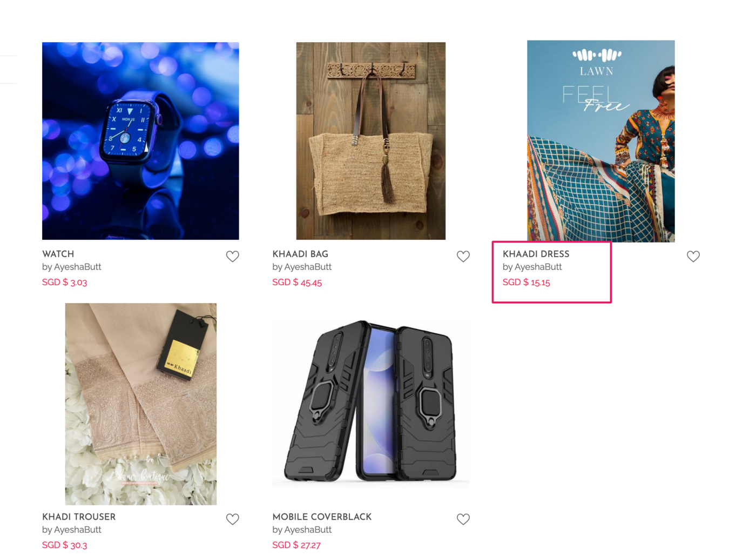Open the KHAADI DRESS title link
This screenshot has height=557, width=756.
536,254
